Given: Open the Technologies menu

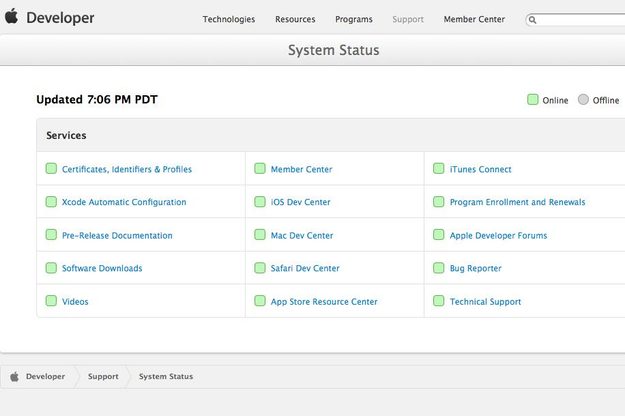Looking at the screenshot, I should coord(229,19).
